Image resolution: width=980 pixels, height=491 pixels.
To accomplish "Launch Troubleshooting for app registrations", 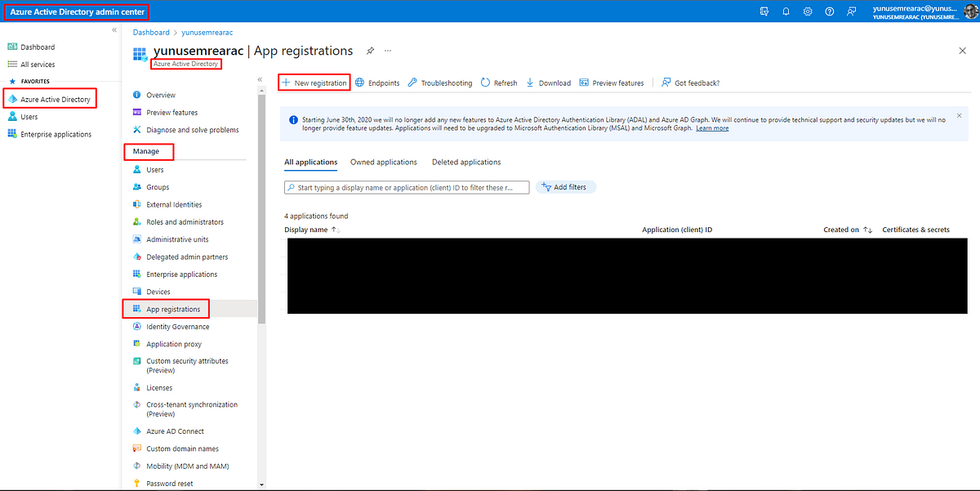I will (441, 83).
